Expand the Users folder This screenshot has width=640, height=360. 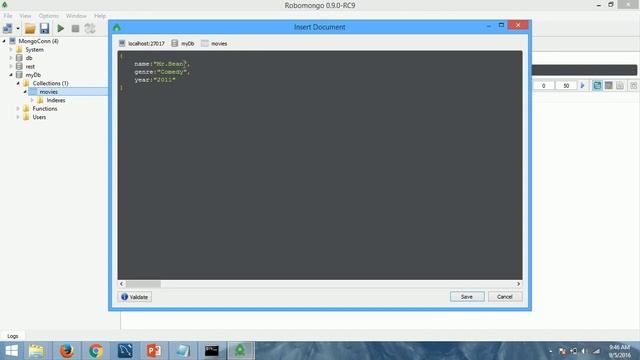tap(18, 117)
